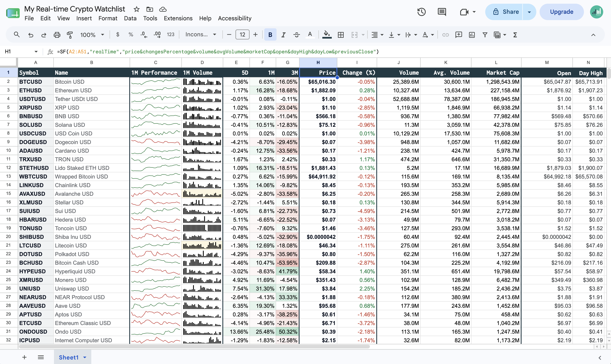Image resolution: width=611 pixels, height=364 pixels.
Task: Click the Upgrade button
Action: 562,12
